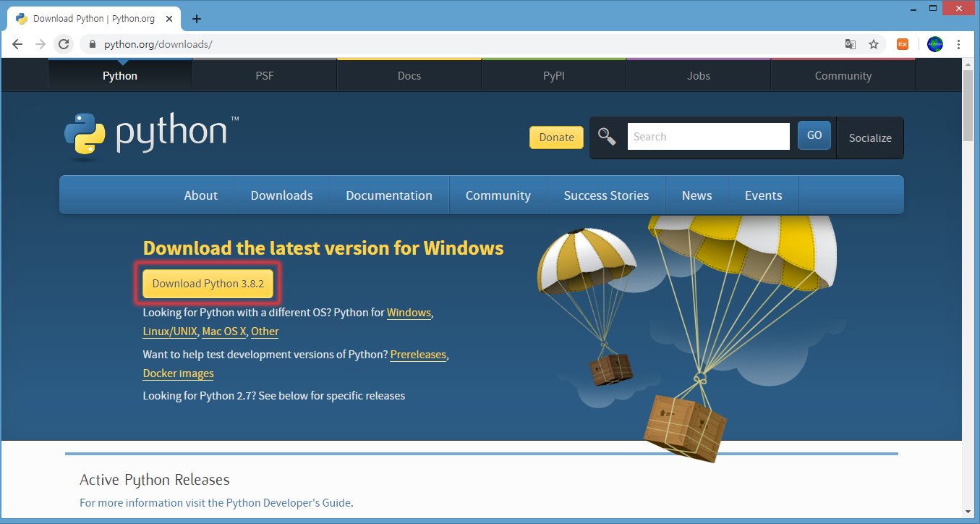Open the Socialize menu

(870, 138)
